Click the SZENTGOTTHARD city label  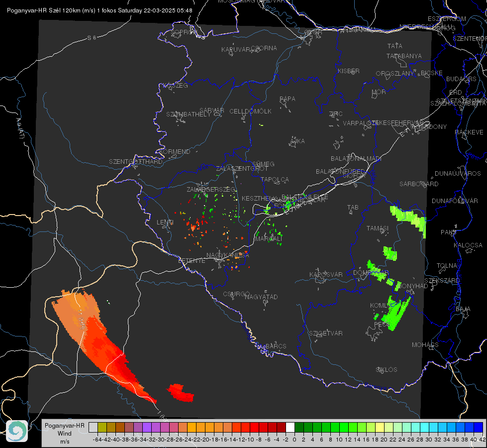(x=136, y=162)
